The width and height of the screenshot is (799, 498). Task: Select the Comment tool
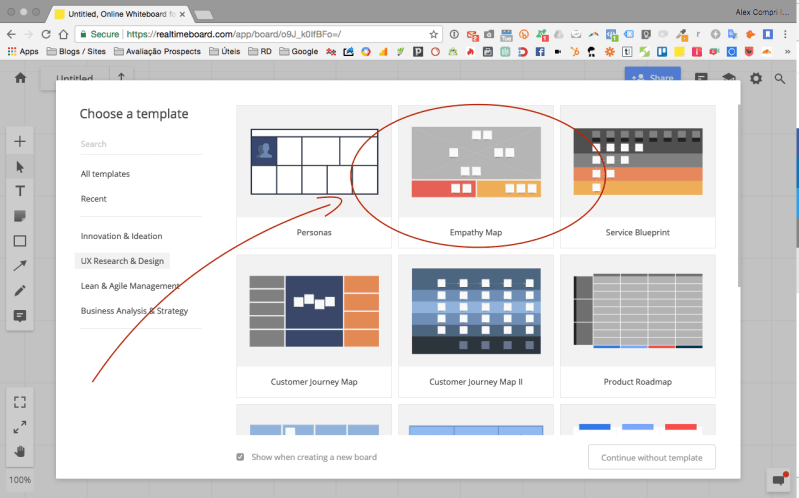tap(20, 316)
